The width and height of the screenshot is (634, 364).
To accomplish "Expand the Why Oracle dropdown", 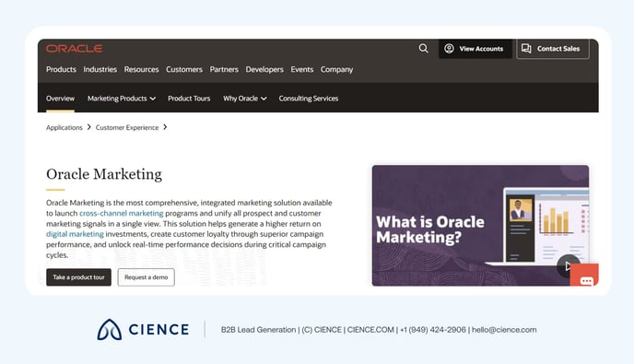I will pos(244,99).
